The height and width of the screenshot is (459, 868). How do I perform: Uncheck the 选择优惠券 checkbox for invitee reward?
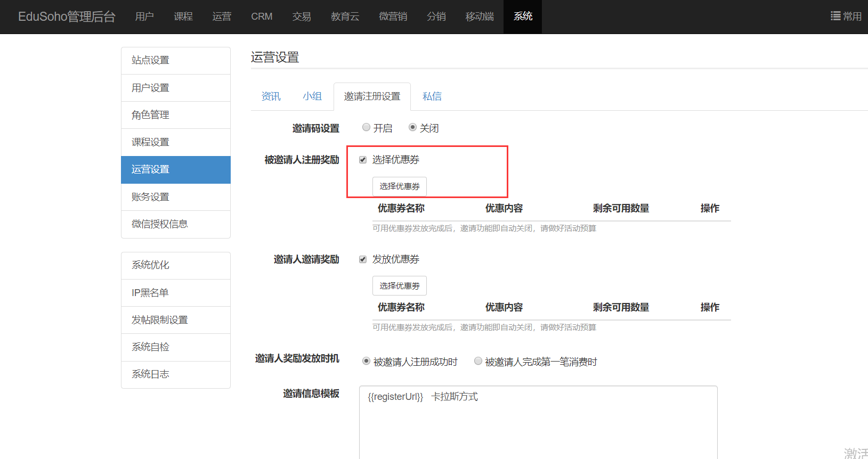363,160
